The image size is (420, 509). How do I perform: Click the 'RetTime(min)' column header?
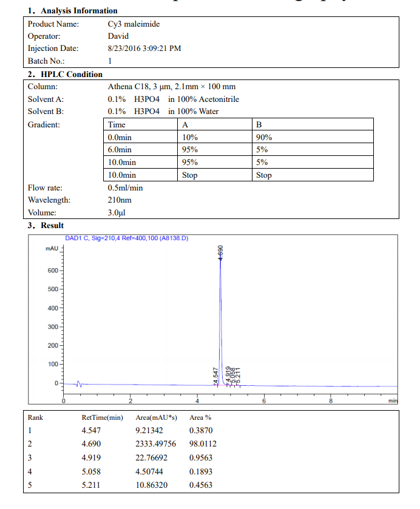pyautogui.click(x=103, y=417)
